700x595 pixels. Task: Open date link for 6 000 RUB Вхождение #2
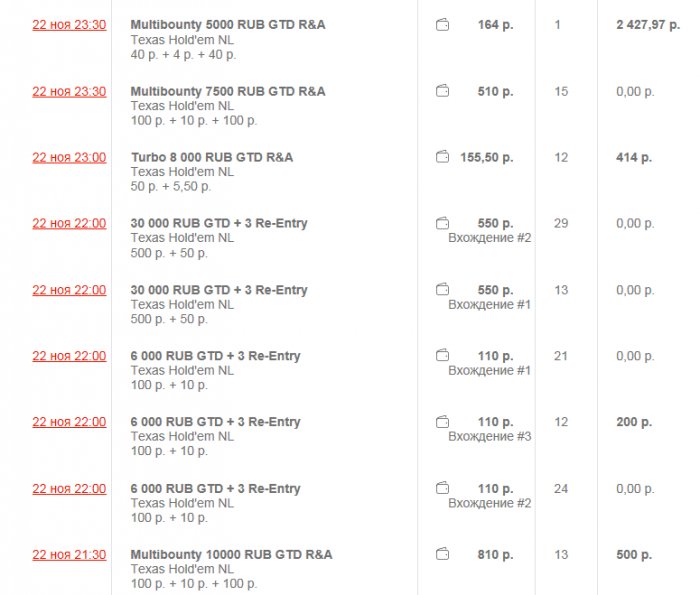(69, 488)
